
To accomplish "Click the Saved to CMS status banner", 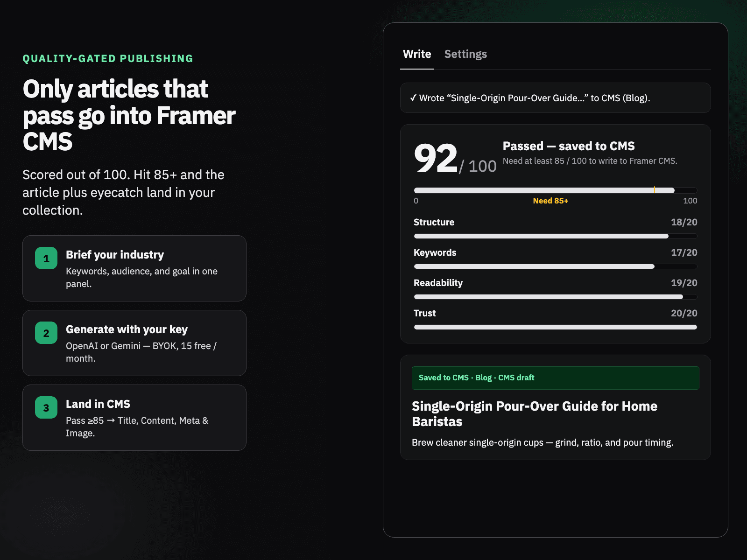I will (x=556, y=378).
